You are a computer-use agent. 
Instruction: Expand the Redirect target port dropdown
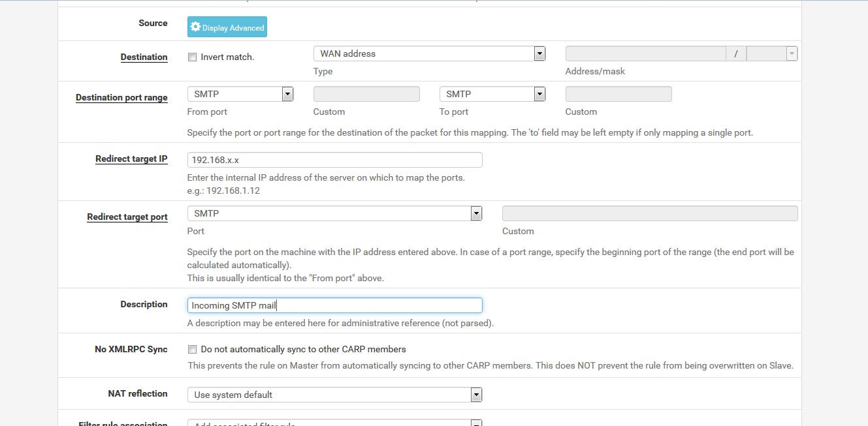click(x=334, y=213)
